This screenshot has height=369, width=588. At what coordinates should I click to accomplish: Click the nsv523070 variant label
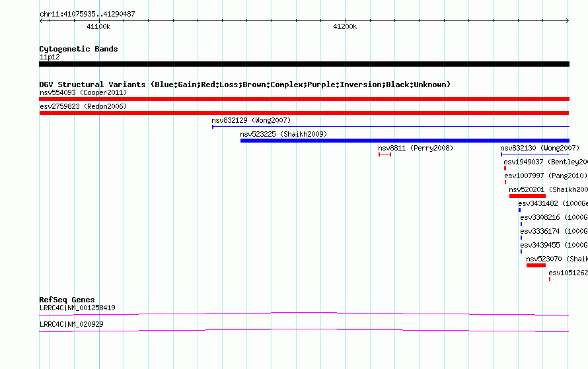click(557, 259)
